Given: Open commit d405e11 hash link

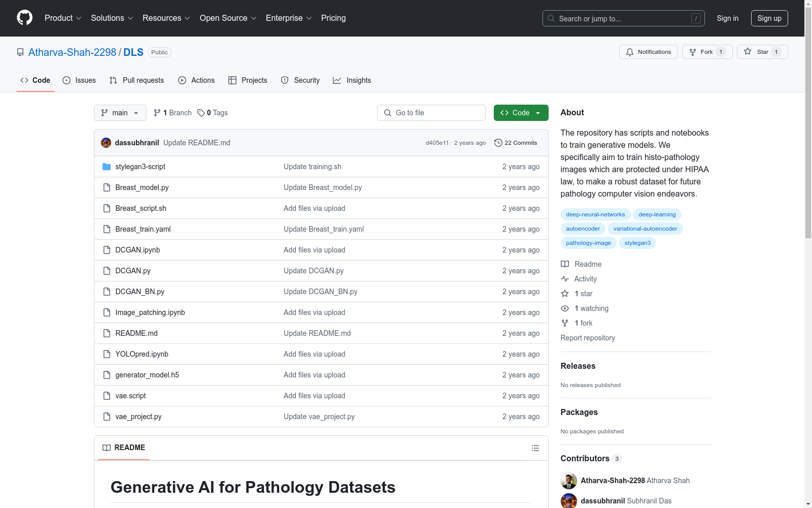Looking at the screenshot, I should (x=437, y=143).
